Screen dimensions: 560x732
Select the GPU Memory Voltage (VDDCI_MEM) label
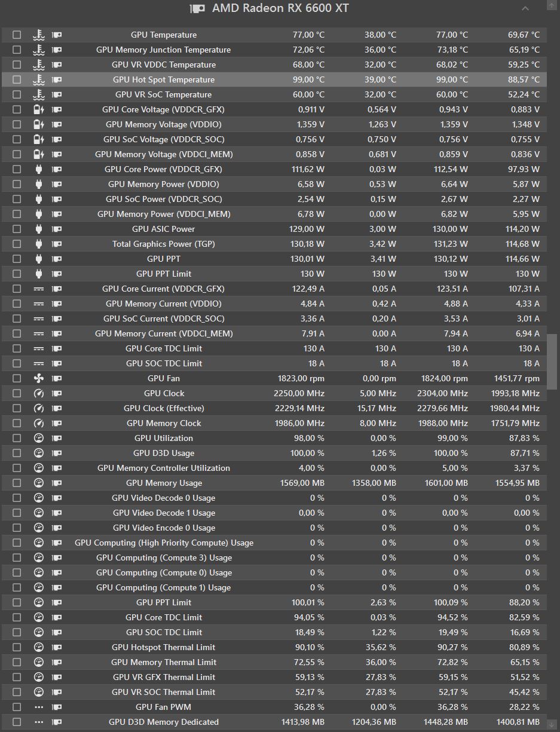(164, 154)
